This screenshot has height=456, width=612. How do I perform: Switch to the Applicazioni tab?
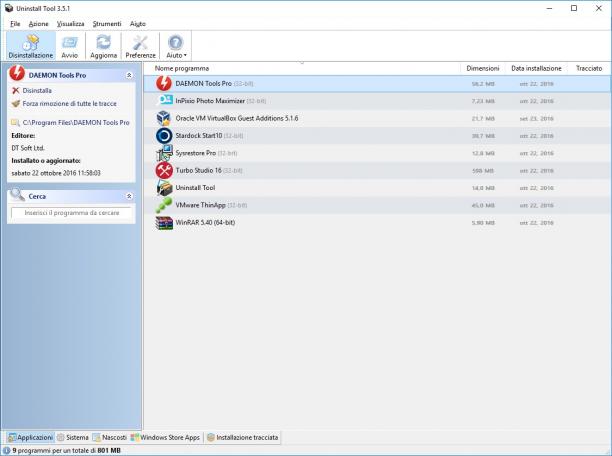tap(30, 437)
